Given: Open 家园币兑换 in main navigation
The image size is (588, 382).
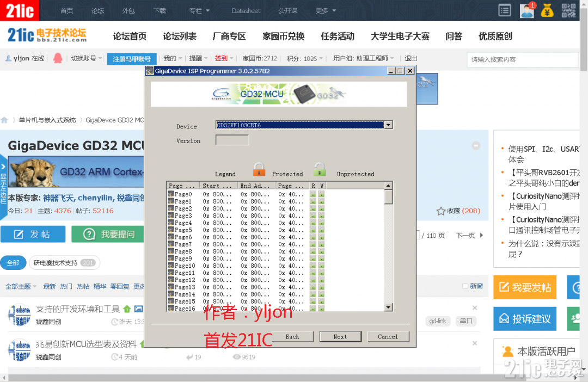Looking at the screenshot, I should pyautogui.click(x=283, y=36).
